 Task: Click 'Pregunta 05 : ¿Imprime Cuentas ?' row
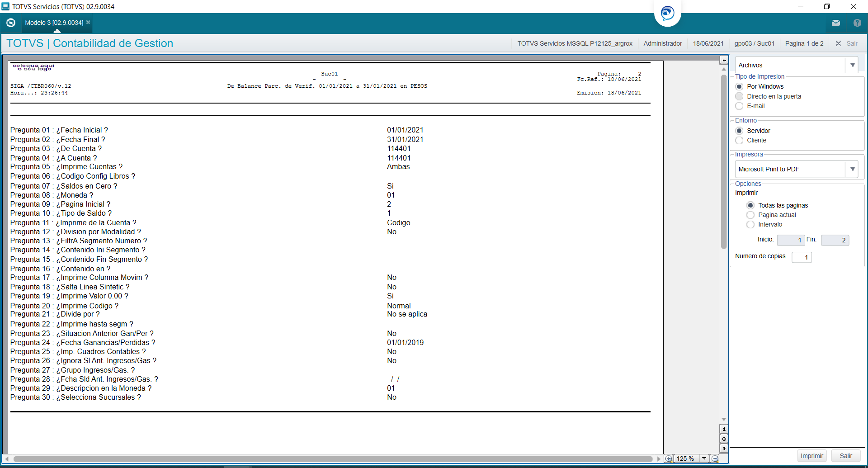(66, 167)
